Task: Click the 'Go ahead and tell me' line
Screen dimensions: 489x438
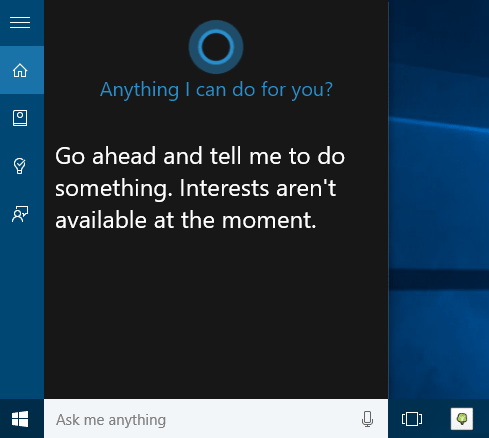Action: (x=200, y=156)
